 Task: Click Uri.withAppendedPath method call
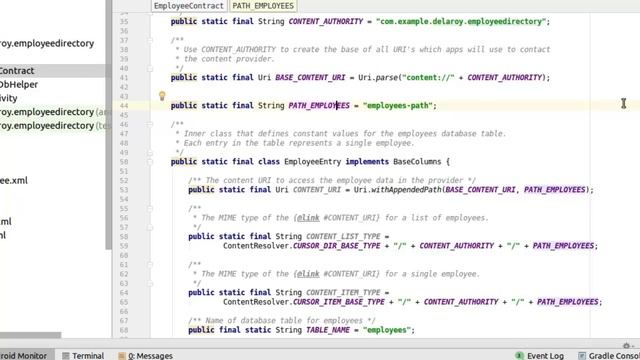tap(398, 190)
